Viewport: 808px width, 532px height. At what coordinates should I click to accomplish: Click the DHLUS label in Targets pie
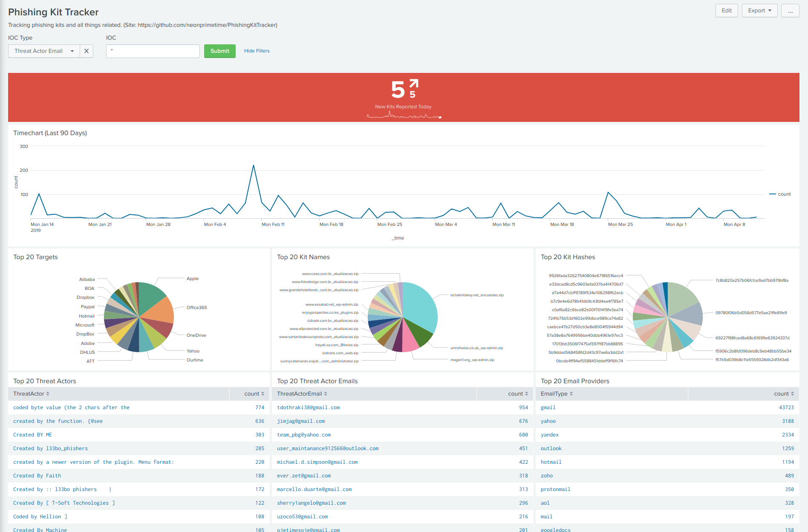point(87,353)
